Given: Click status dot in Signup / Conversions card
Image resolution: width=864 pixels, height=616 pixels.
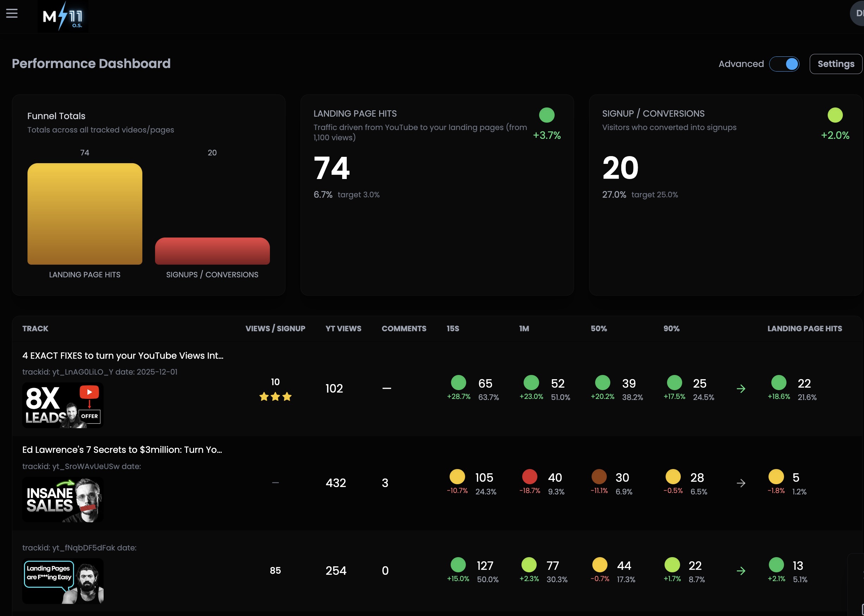Looking at the screenshot, I should pos(835,115).
